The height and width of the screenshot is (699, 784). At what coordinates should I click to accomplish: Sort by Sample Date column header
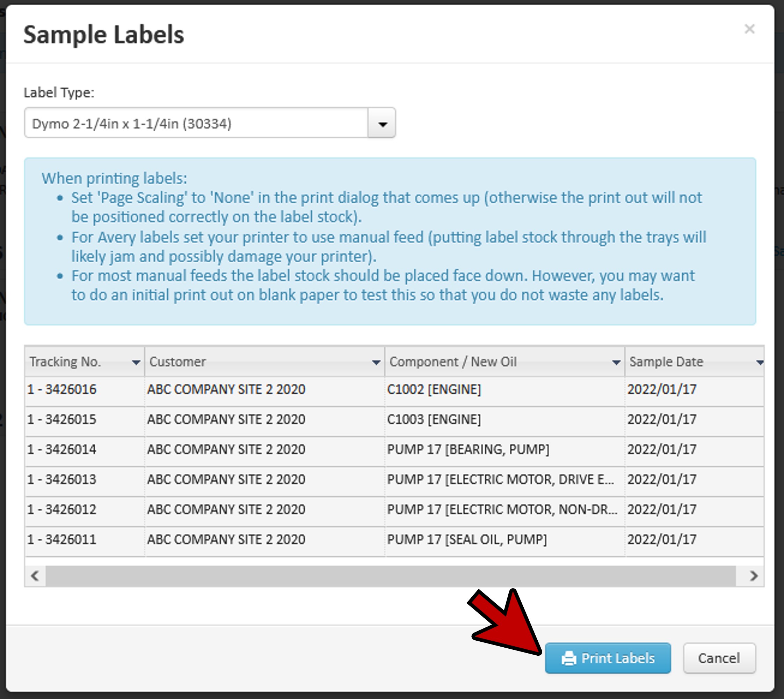point(666,362)
